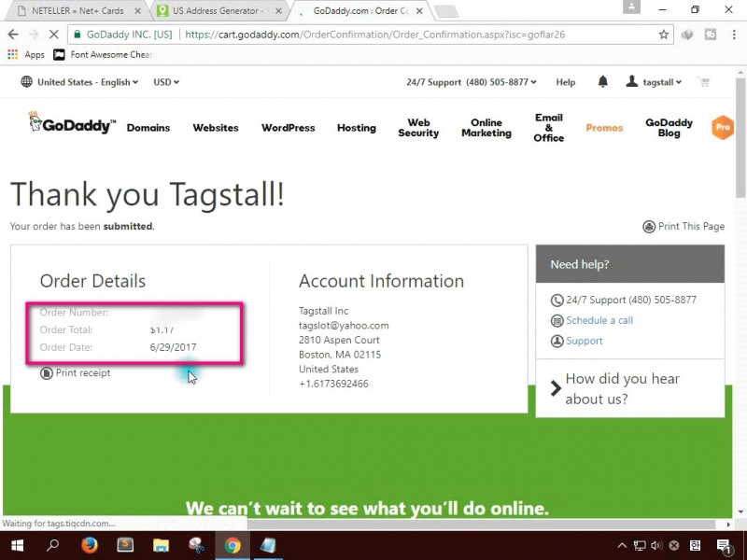
Task: Open the USD currency dropdown
Action: [166, 82]
